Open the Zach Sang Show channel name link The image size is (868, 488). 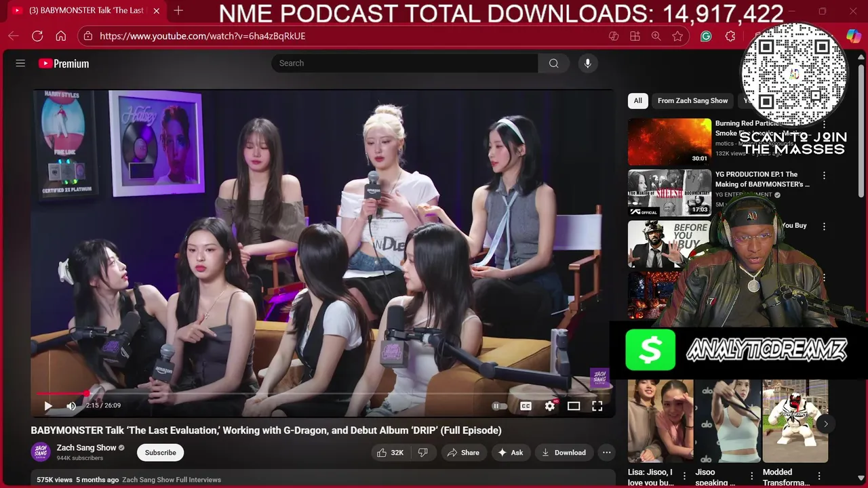tap(86, 447)
